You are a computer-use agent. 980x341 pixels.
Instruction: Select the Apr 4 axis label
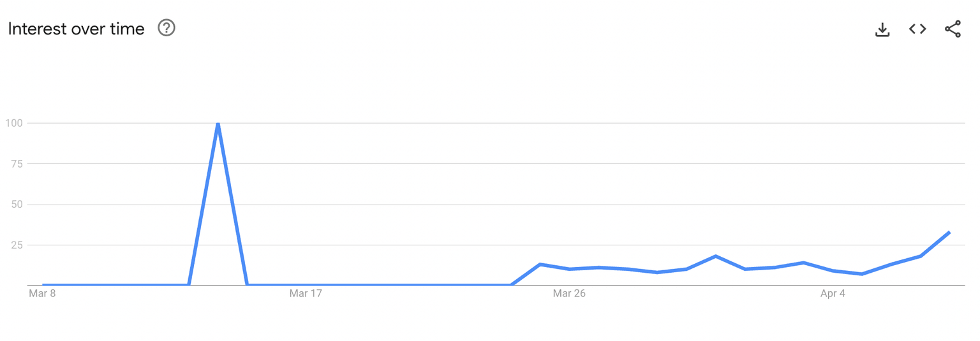point(833,294)
